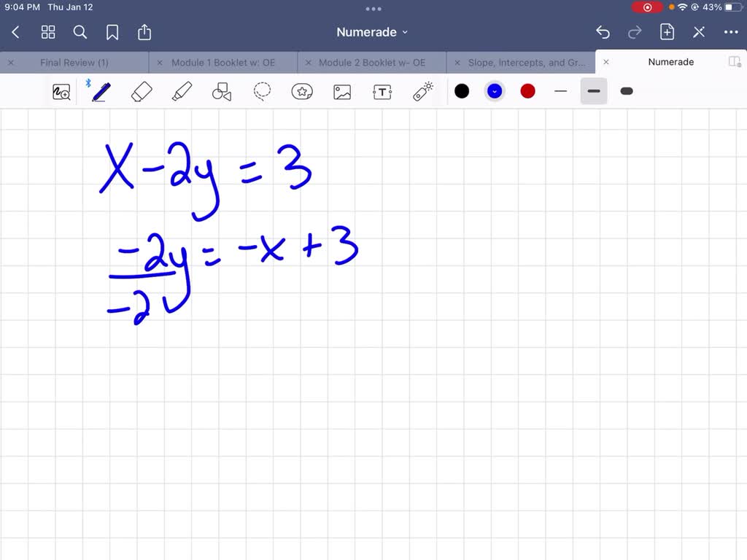Screen dimensions: 747x560
Task: Select the Eraser tool
Action: click(142, 91)
